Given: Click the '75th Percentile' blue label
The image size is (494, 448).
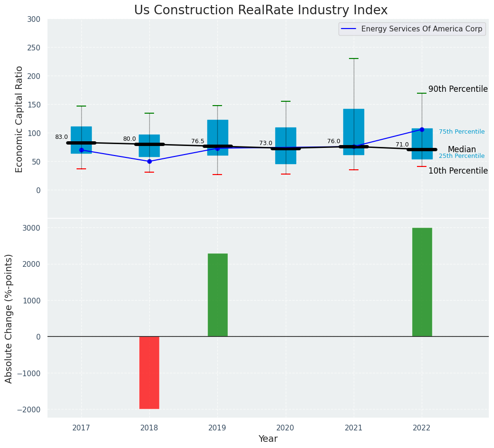Looking at the screenshot, I should [461, 132].
